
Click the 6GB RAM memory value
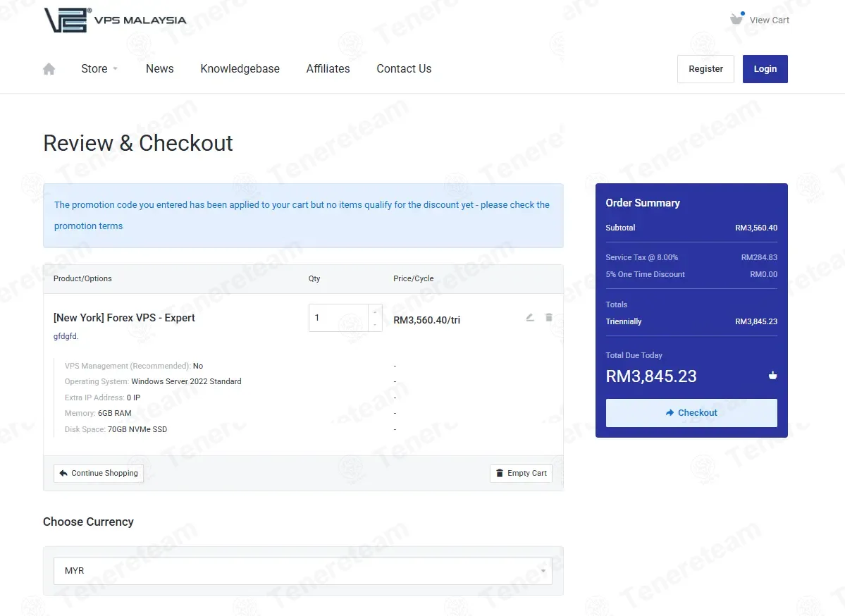click(x=114, y=413)
